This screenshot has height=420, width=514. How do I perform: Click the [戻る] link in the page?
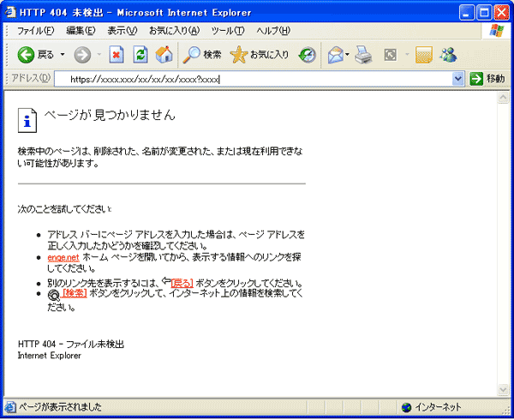[182, 283]
